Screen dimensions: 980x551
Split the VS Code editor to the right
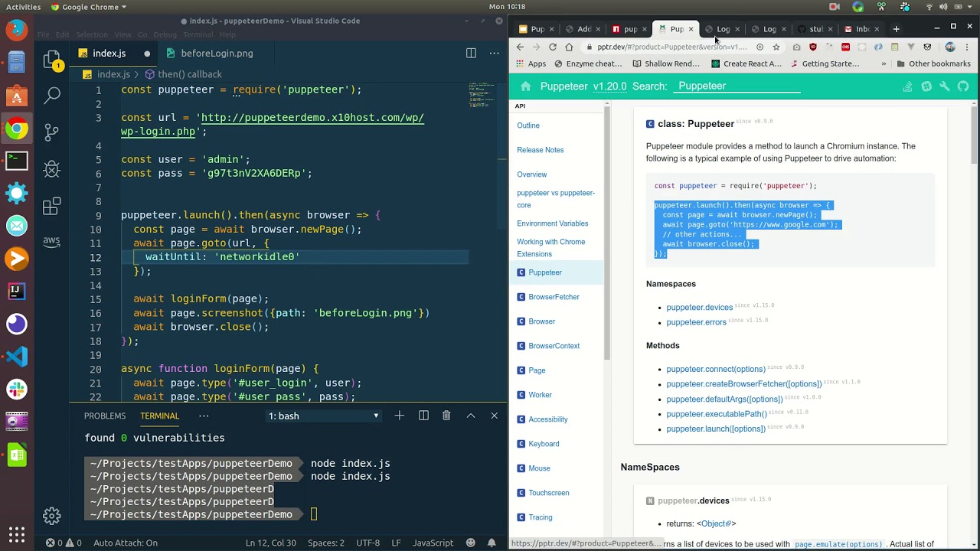click(x=471, y=53)
